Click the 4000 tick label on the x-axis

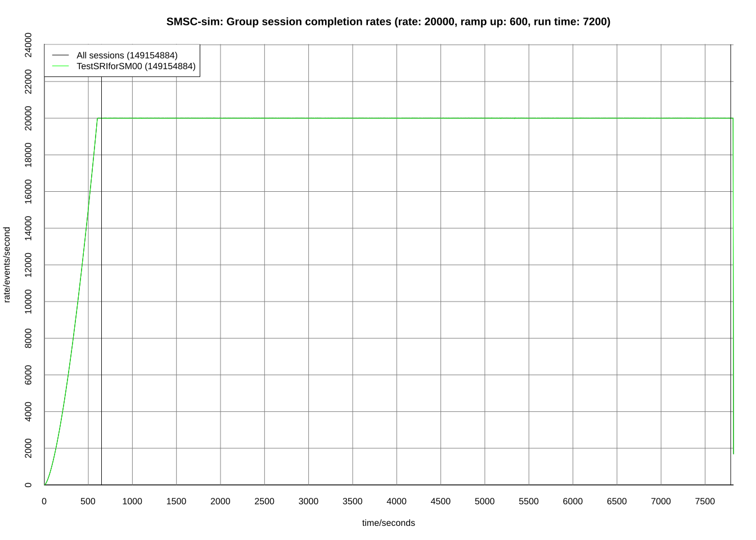[x=397, y=501]
